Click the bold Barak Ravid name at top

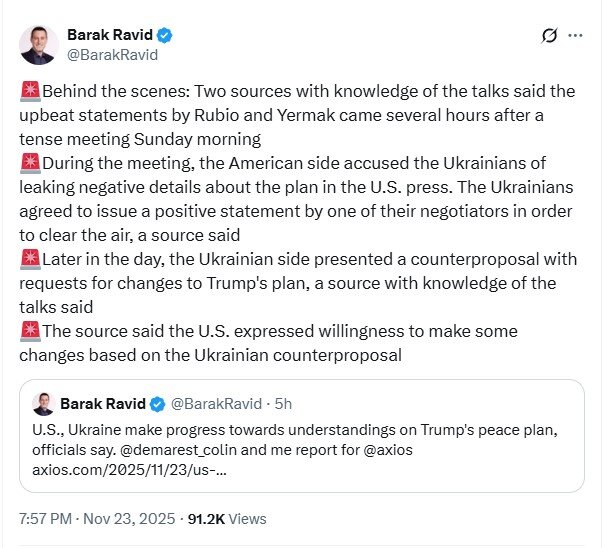110,35
